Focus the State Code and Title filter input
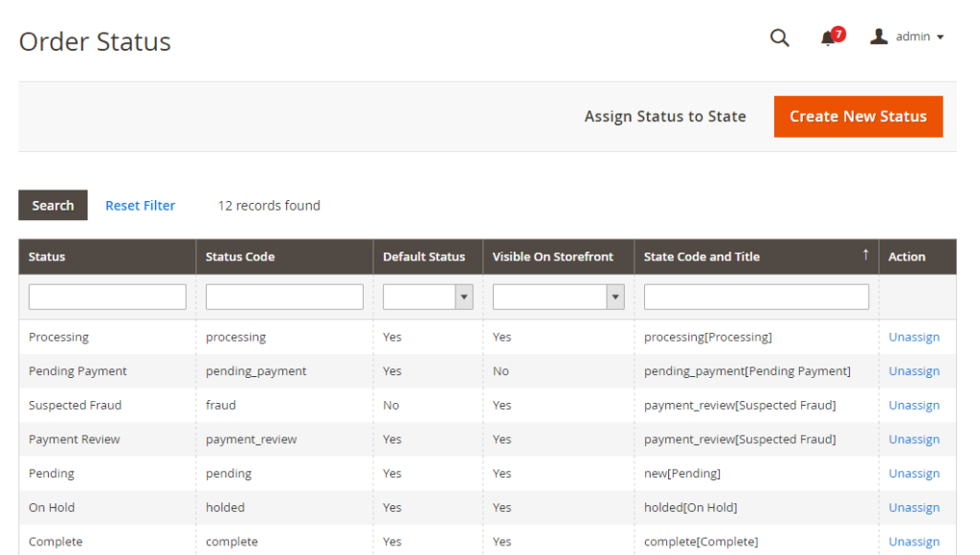The height and width of the screenshot is (555, 980). tap(756, 297)
